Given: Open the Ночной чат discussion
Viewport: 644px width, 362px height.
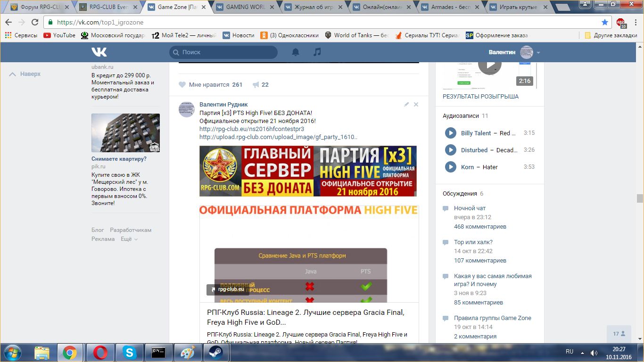Looking at the screenshot, I should pos(470,208).
